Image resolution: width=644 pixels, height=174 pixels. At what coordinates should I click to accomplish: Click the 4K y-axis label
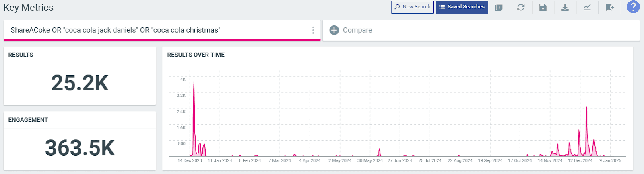[x=183, y=80]
